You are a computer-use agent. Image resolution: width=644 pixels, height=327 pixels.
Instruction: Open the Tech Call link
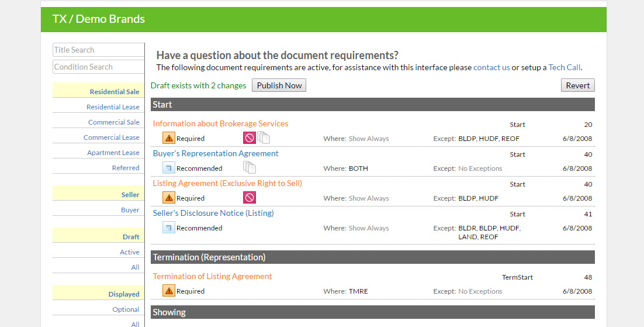tap(565, 67)
